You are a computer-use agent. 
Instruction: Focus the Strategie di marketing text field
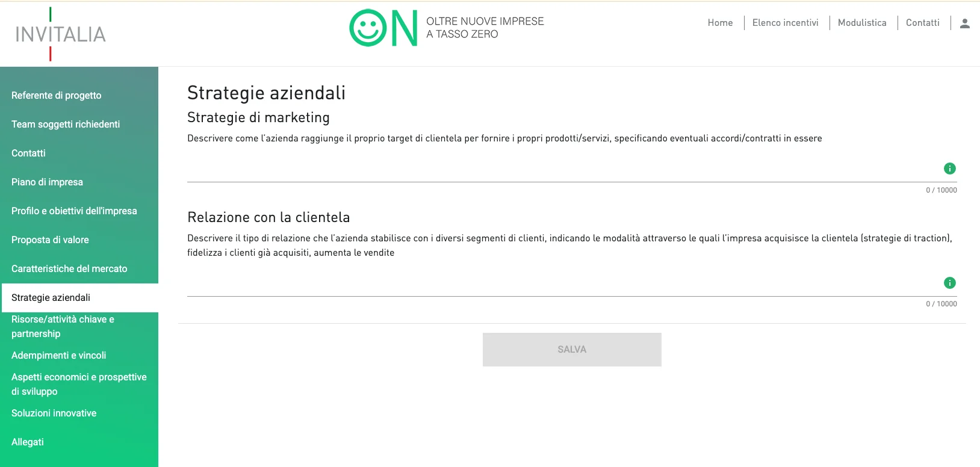tap(560, 170)
